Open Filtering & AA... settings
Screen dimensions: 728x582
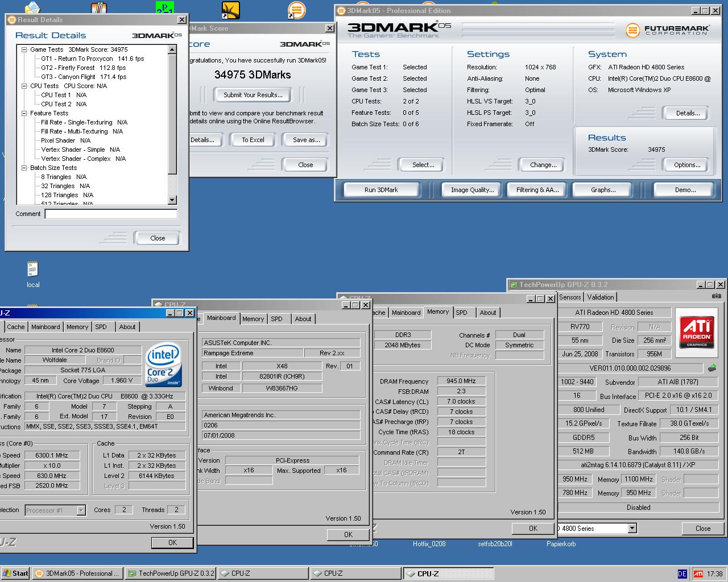pyautogui.click(x=538, y=190)
